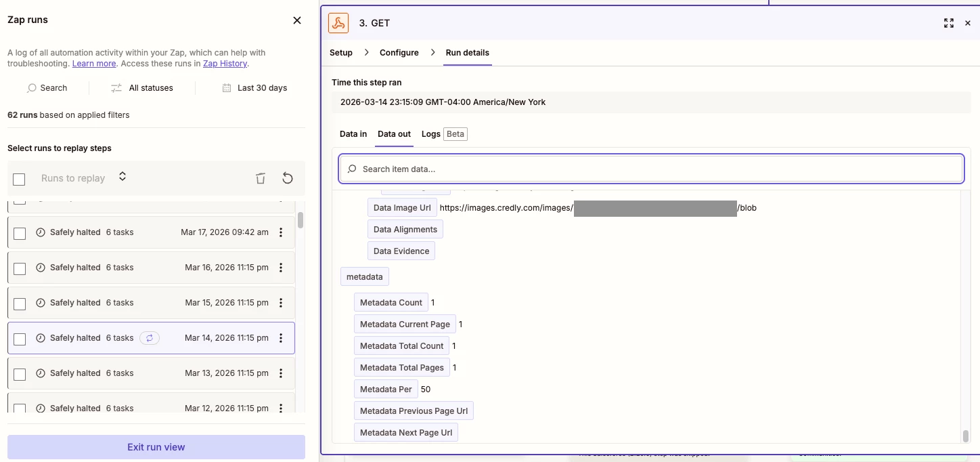
Task: Click the Metadata Next Page Url label
Action: coord(406,433)
